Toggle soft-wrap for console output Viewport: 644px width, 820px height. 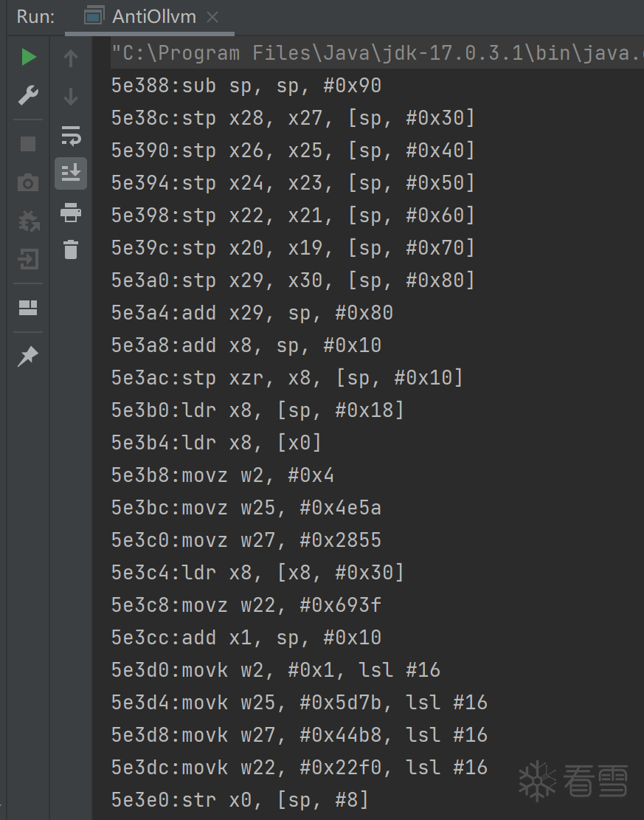coord(71,135)
